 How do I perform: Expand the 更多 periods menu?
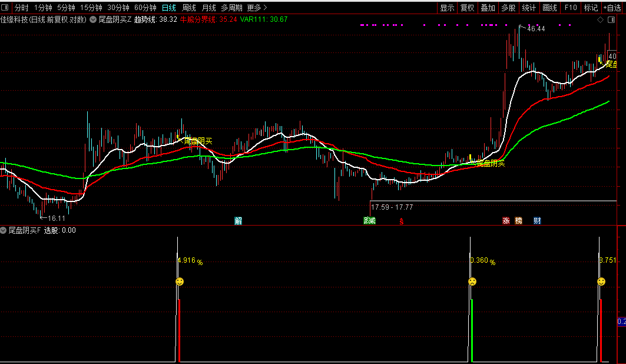point(257,8)
